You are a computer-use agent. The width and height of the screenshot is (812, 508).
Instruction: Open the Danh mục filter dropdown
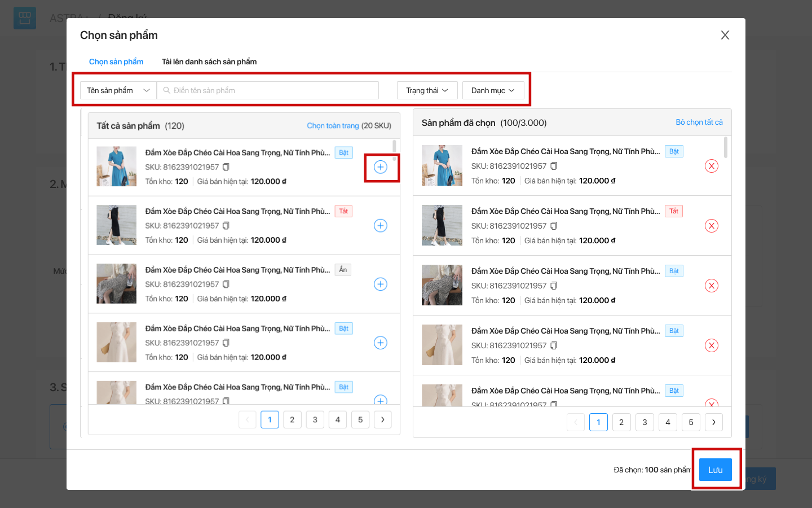click(x=493, y=90)
